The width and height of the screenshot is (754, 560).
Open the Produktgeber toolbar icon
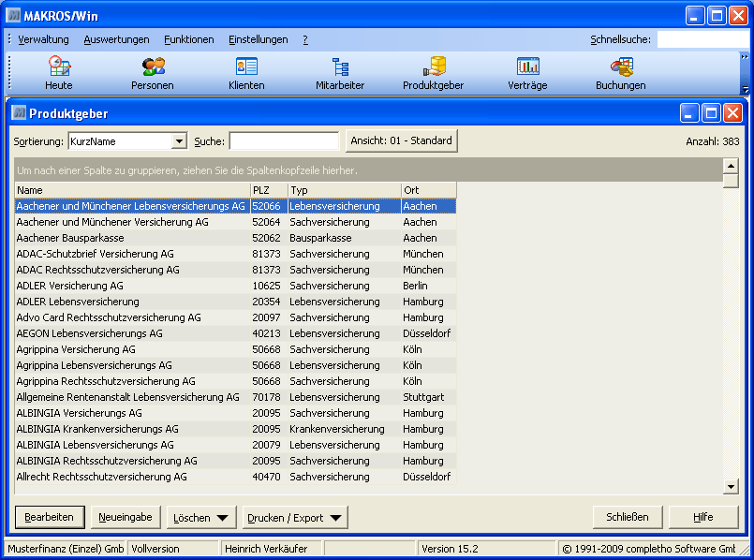(434, 73)
